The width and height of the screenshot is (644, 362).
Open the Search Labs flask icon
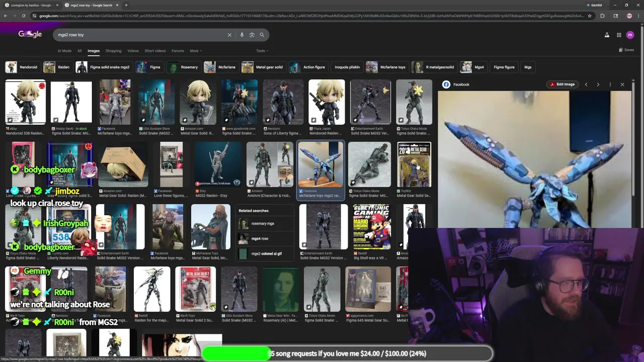point(607,35)
